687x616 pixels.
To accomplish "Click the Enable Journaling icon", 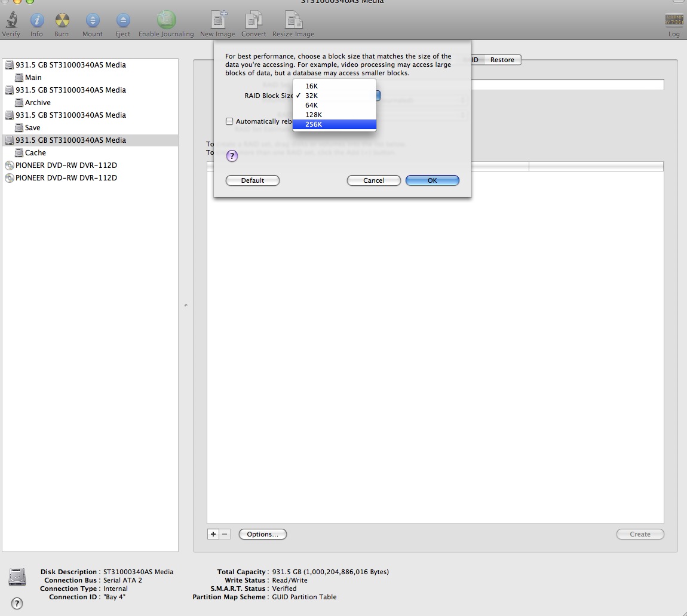I will (165, 20).
